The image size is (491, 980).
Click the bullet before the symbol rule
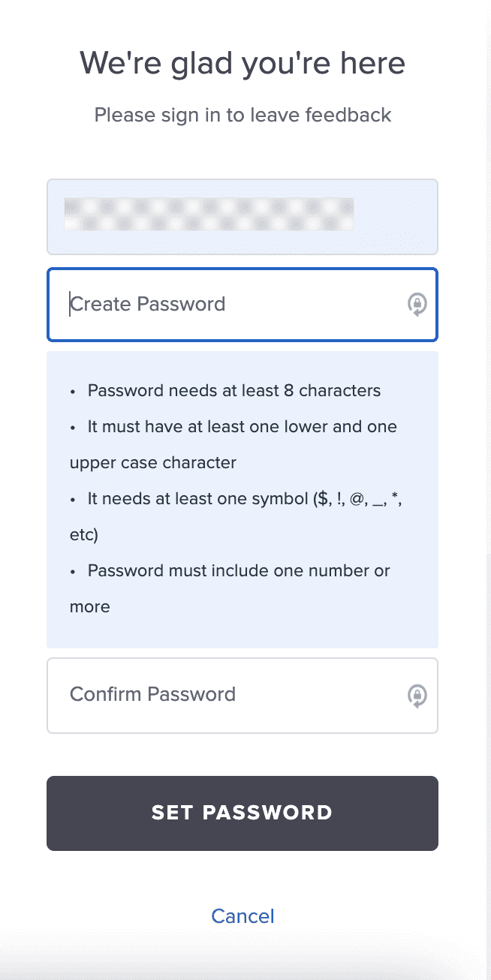pyautogui.click(x=73, y=499)
